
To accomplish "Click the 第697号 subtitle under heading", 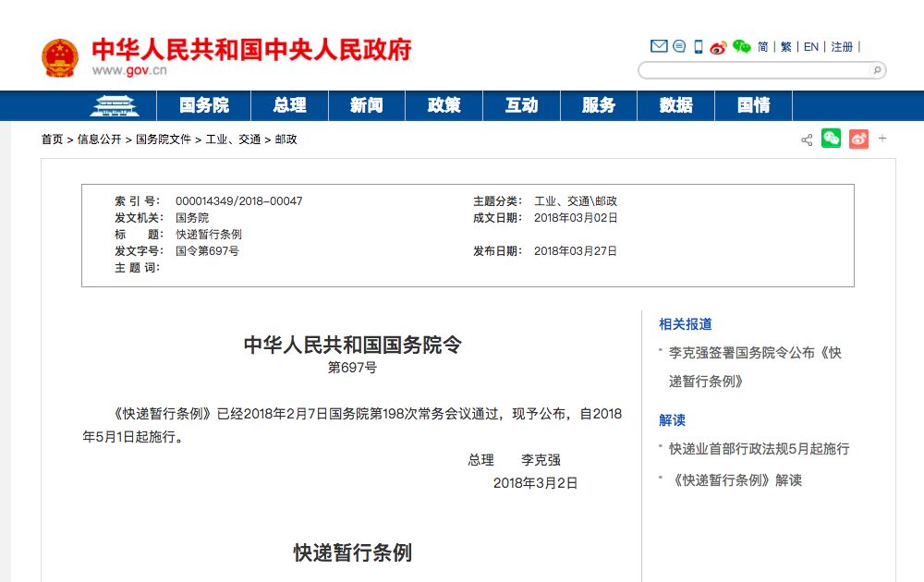I will 352,368.
